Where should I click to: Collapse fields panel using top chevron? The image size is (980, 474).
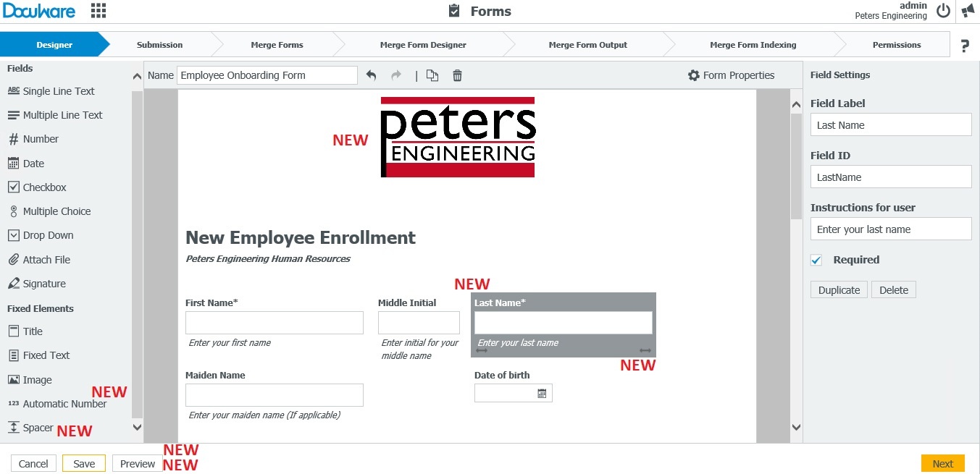138,76
